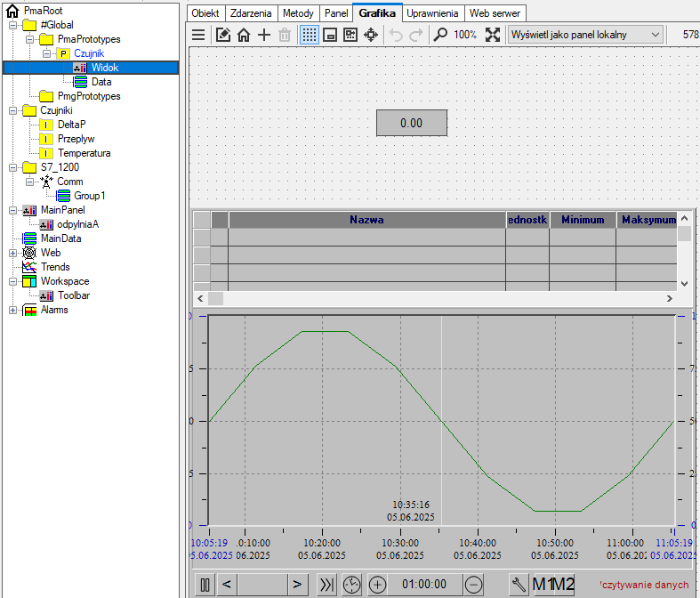700x598 pixels.
Task: Collapse the Comm node
Action: point(30,182)
